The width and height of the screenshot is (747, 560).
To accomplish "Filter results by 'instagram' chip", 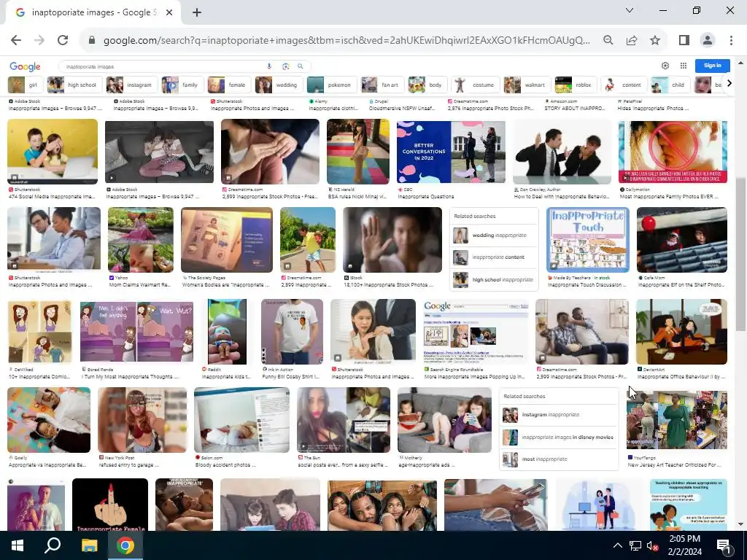I will pyautogui.click(x=131, y=85).
